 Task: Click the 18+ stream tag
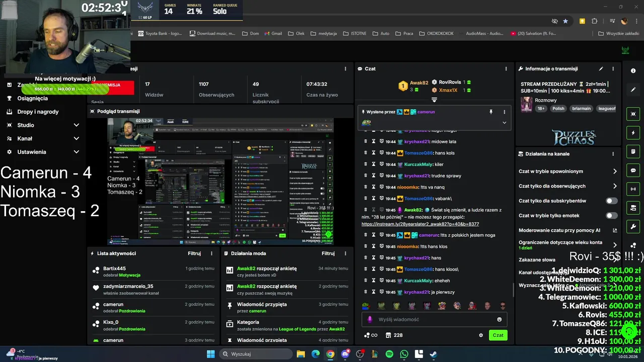click(x=541, y=109)
